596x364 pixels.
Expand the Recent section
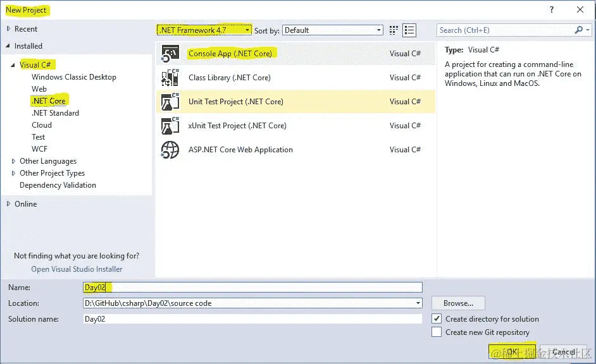tap(8, 29)
